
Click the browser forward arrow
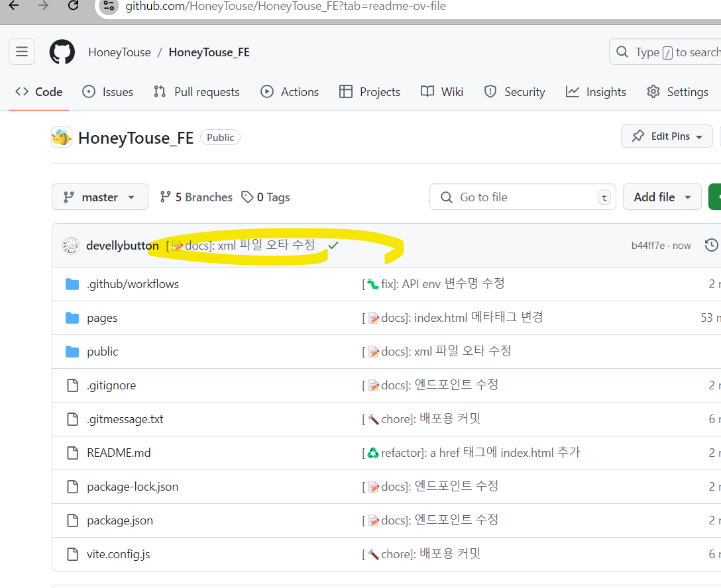(x=43, y=5)
